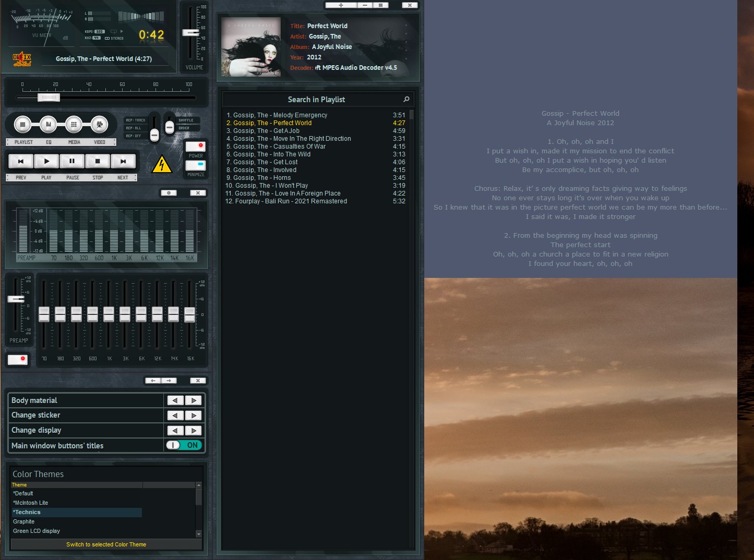Click the Defix Hi-End logo sticker
This screenshot has width=754, height=560.
pos(22,59)
